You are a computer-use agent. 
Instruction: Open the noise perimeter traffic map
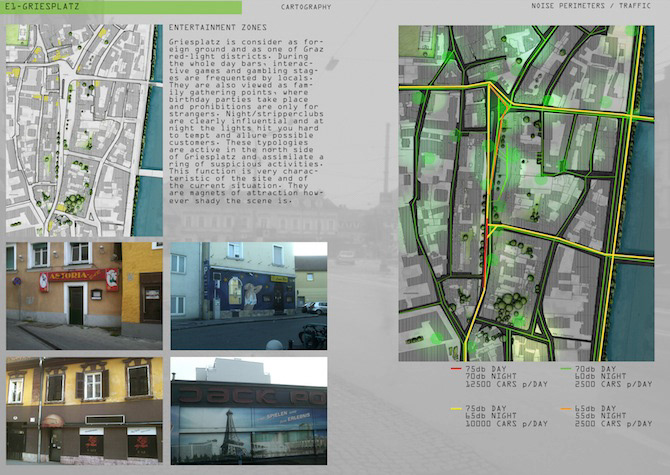coord(526,193)
